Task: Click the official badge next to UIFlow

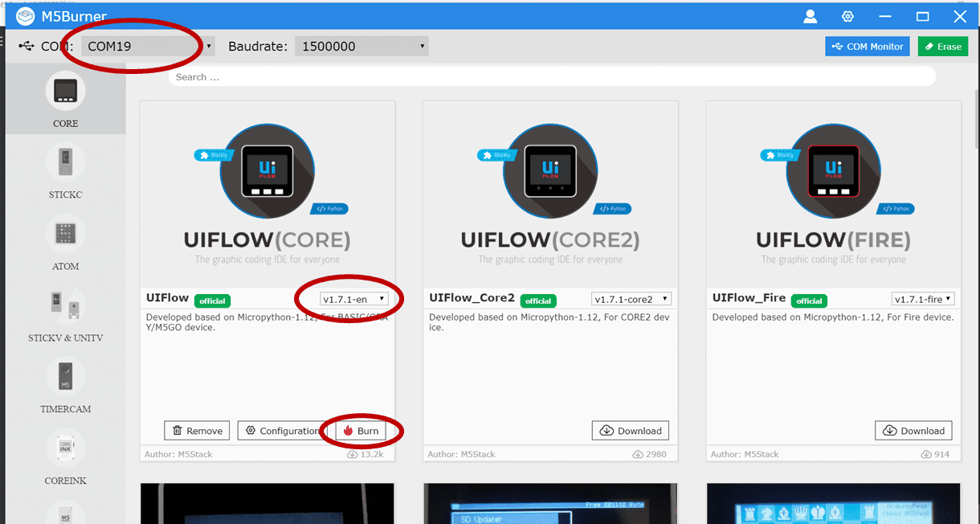Action: tap(212, 301)
